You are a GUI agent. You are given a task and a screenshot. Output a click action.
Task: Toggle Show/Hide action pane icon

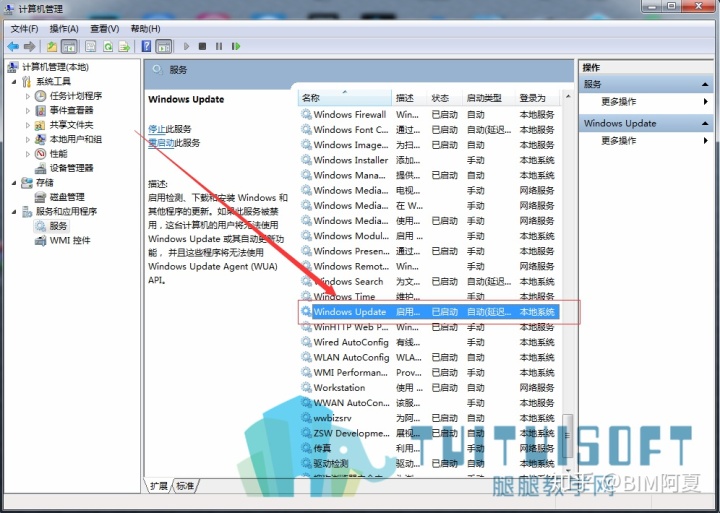(x=163, y=46)
